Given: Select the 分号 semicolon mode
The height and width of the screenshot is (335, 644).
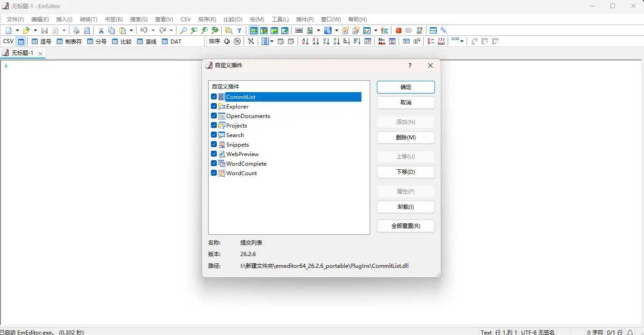Looking at the screenshot, I should click(x=97, y=41).
